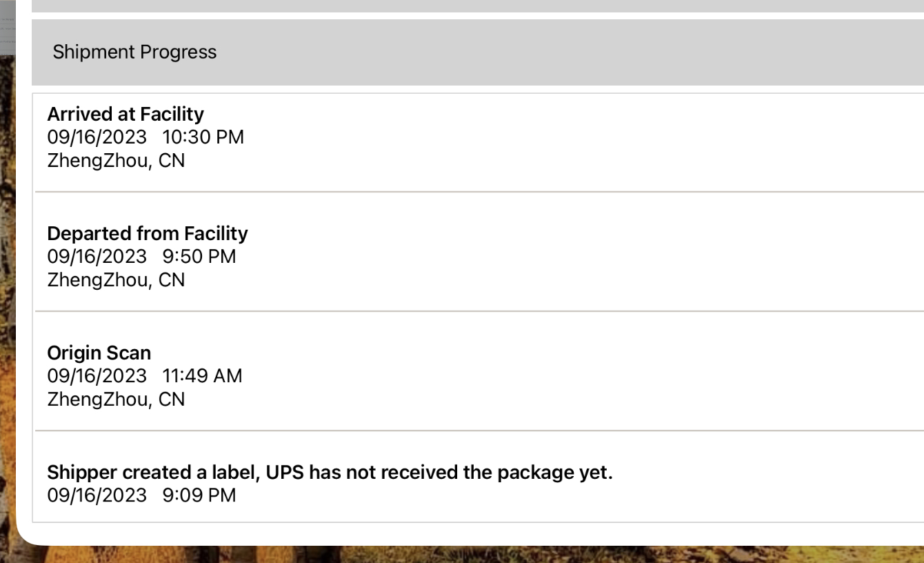The height and width of the screenshot is (563, 924).
Task: Select the Arrived at Facility entry title
Action: [125, 114]
